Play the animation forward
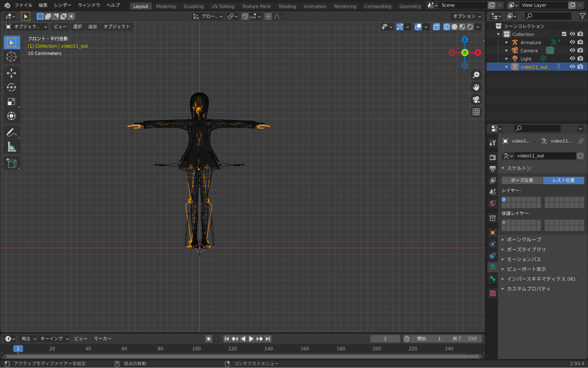Image resolution: width=588 pixels, height=368 pixels. click(251, 339)
